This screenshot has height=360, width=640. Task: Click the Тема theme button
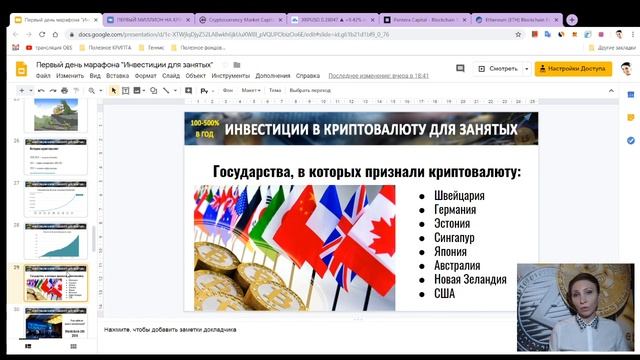coord(275,90)
